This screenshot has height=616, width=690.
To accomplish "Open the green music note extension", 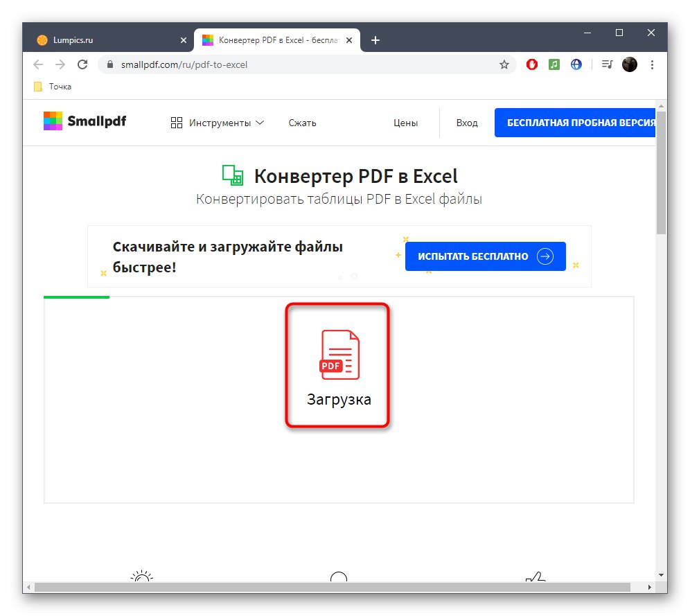I will pyautogui.click(x=554, y=64).
